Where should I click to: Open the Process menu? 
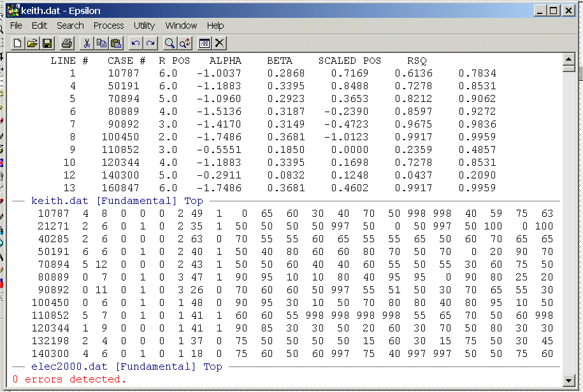click(108, 25)
